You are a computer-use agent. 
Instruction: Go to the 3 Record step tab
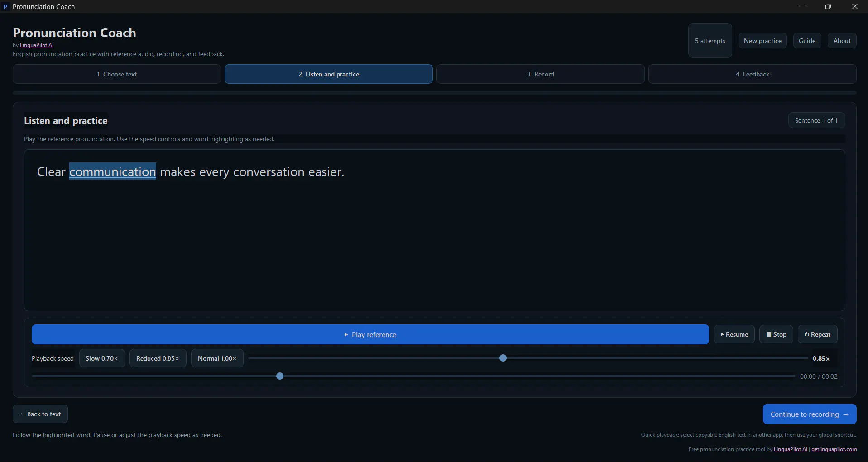(x=541, y=74)
